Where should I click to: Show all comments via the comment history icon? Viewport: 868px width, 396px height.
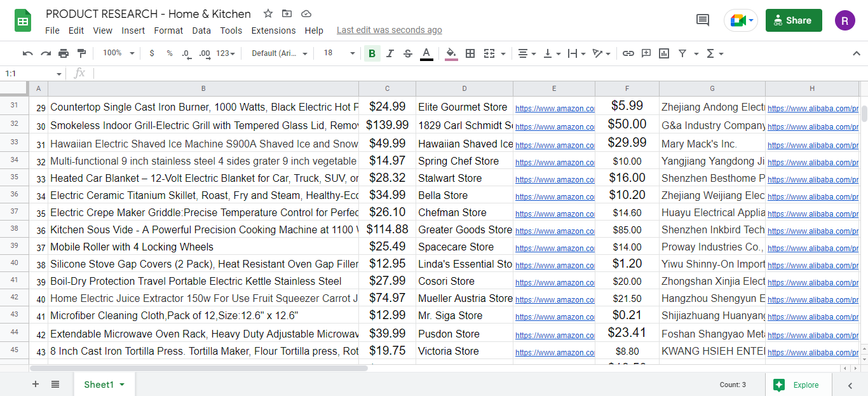(702, 20)
